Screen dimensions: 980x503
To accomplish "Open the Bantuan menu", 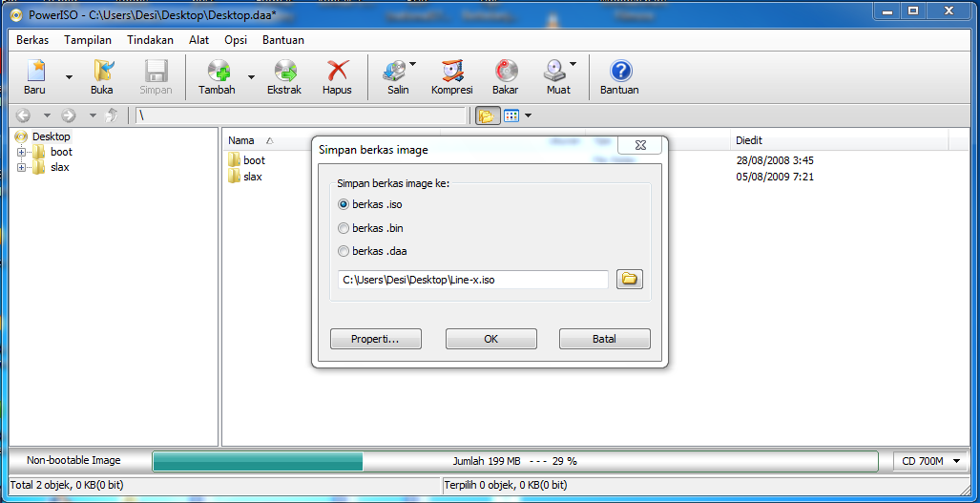I will (283, 40).
